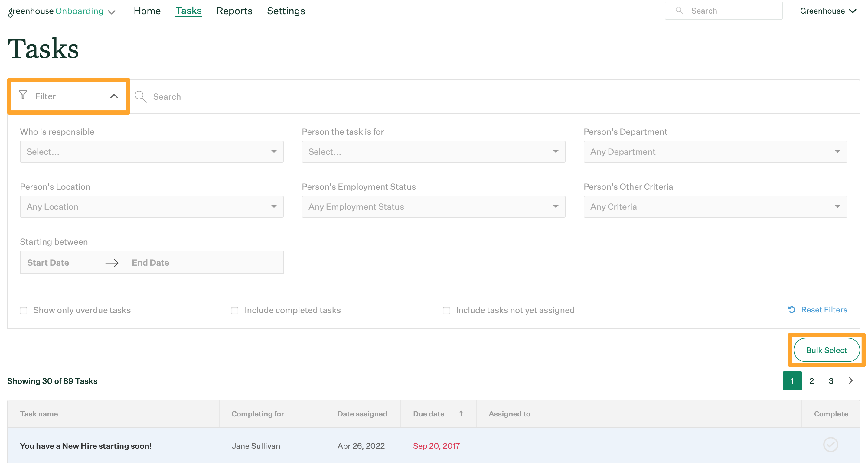Click the date range arrow icon

point(112,263)
